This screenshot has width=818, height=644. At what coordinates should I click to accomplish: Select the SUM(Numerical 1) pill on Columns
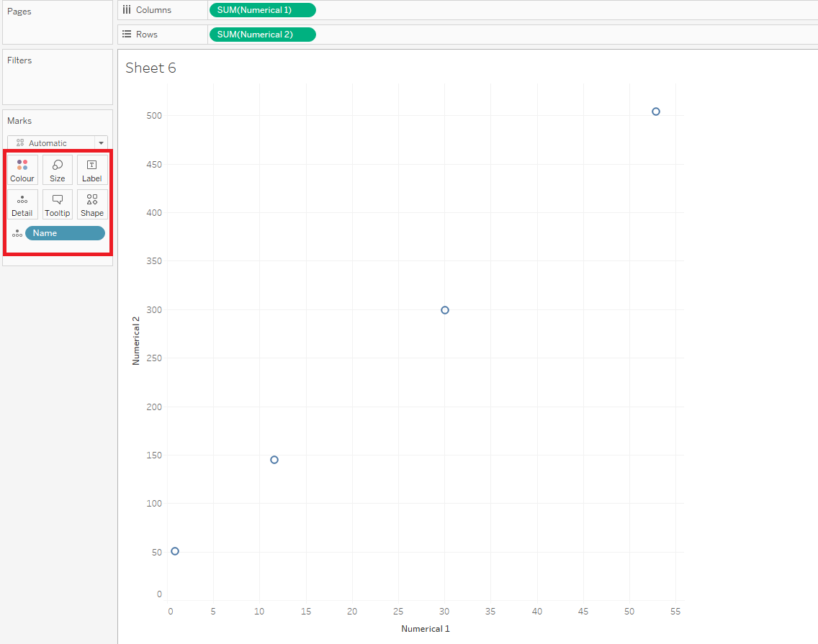click(x=262, y=10)
